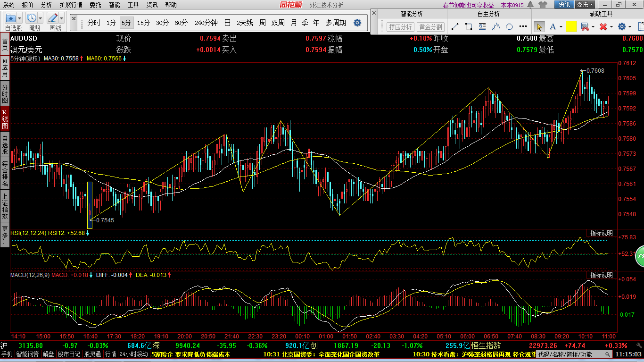Switch to 日 daily period
The image size is (644, 362).
pos(227,23)
